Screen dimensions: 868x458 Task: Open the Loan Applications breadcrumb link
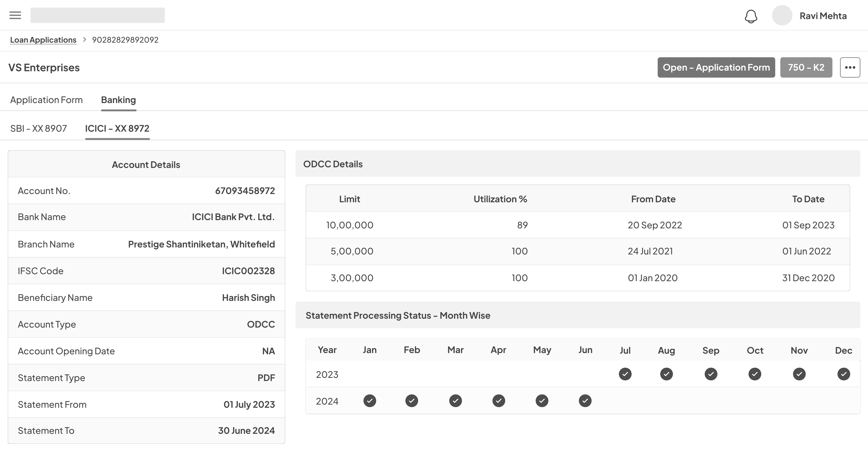point(43,39)
